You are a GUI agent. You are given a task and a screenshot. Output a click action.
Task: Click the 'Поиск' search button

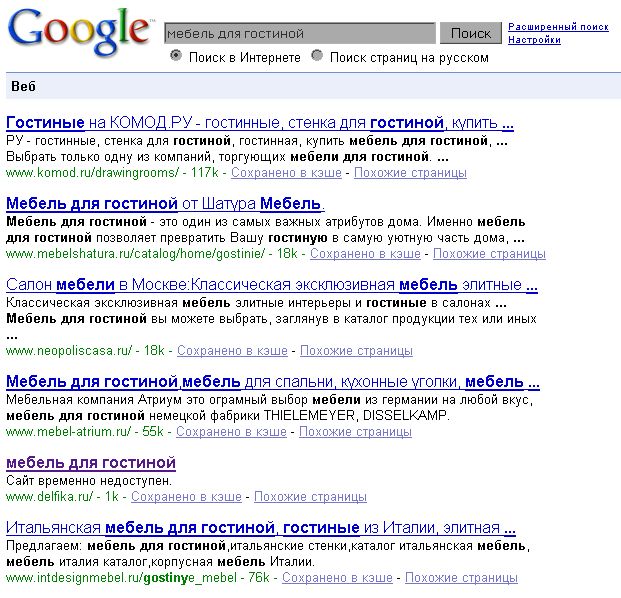pos(471,33)
